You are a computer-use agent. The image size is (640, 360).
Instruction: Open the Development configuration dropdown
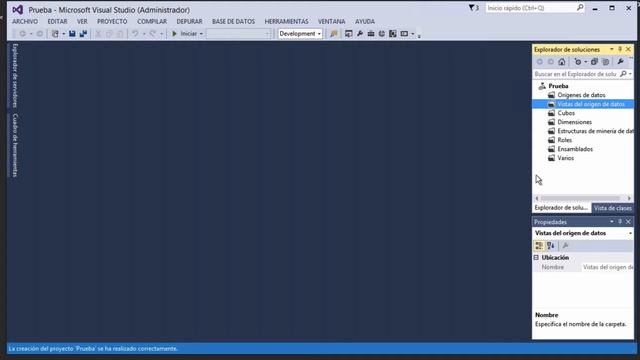click(x=300, y=34)
